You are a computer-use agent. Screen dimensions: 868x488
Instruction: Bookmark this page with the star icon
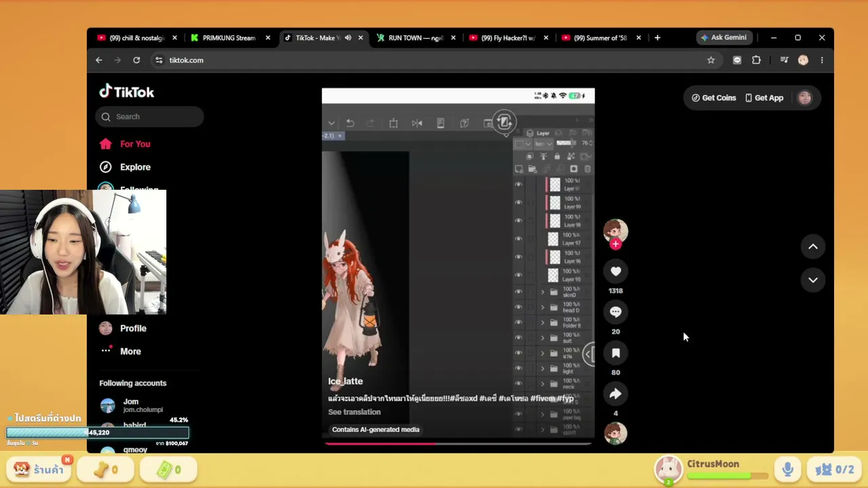(711, 60)
